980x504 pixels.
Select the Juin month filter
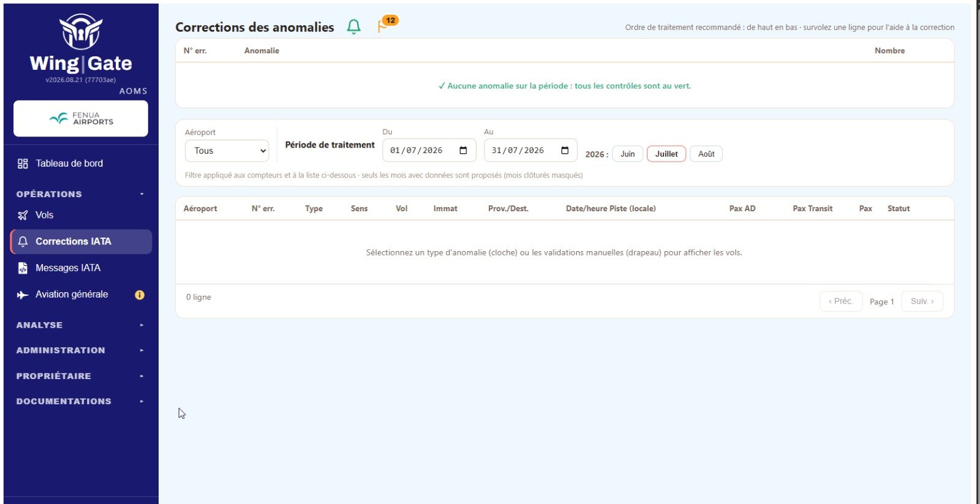tap(628, 154)
